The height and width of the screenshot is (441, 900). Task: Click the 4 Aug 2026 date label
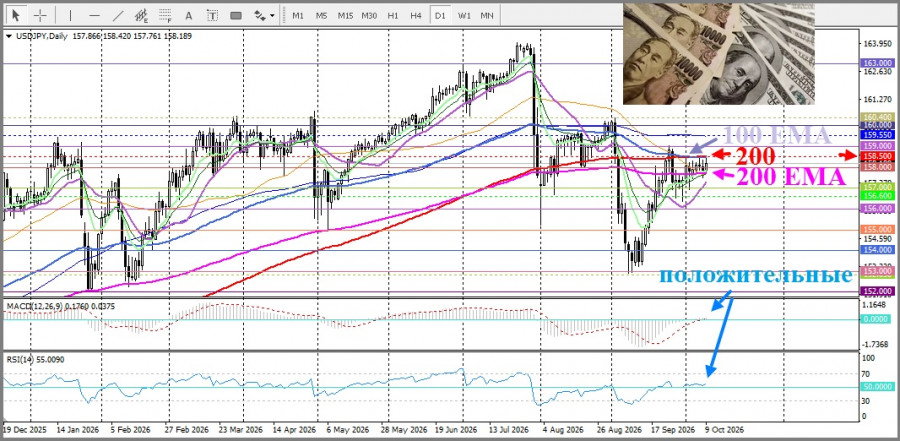pos(564,429)
